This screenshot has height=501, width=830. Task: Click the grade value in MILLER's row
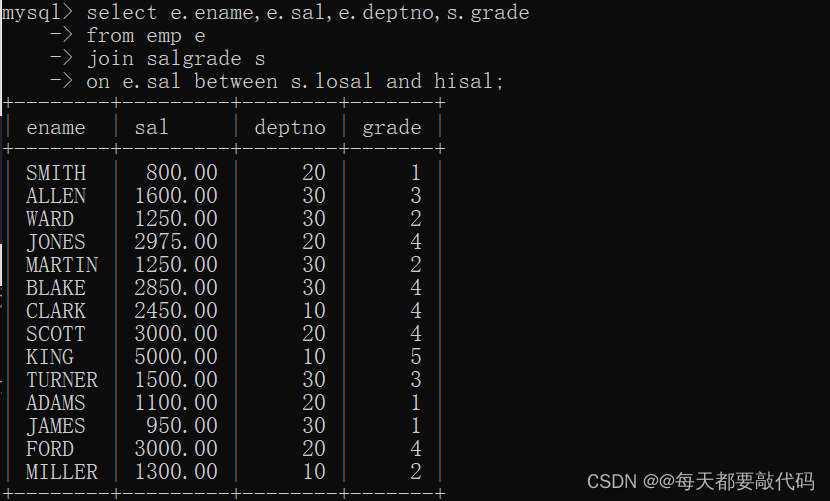point(416,472)
